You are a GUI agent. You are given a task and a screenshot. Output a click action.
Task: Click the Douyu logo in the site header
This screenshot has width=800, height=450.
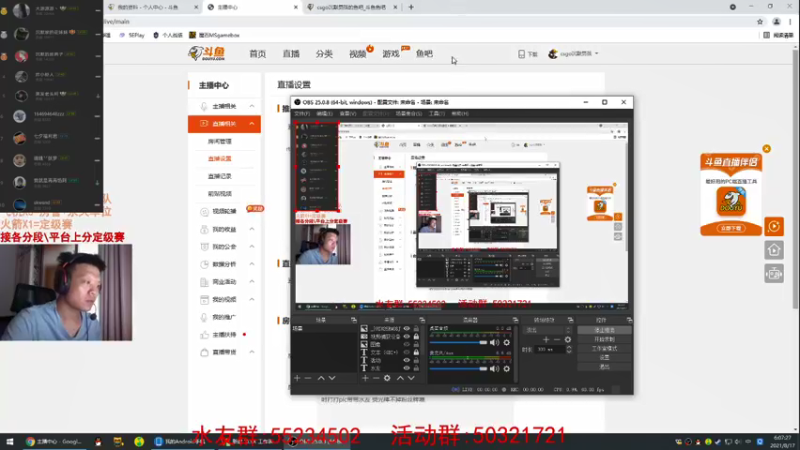207,53
